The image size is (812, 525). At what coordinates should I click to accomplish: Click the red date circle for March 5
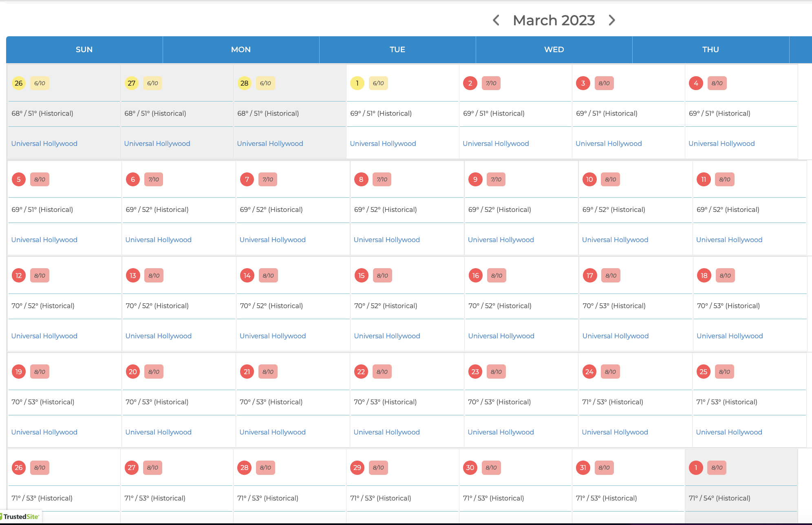click(x=19, y=179)
